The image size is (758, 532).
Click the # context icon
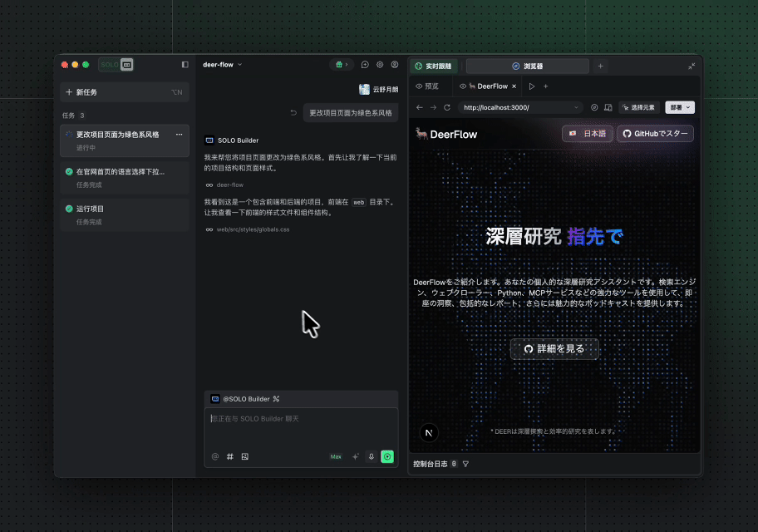tap(230, 456)
